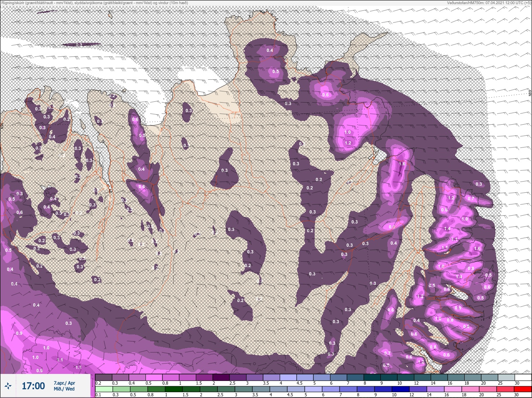Viewport: 532px width, 398px height.
Task: Select lower legend dark blue swatch at 10
Action: pos(401,390)
